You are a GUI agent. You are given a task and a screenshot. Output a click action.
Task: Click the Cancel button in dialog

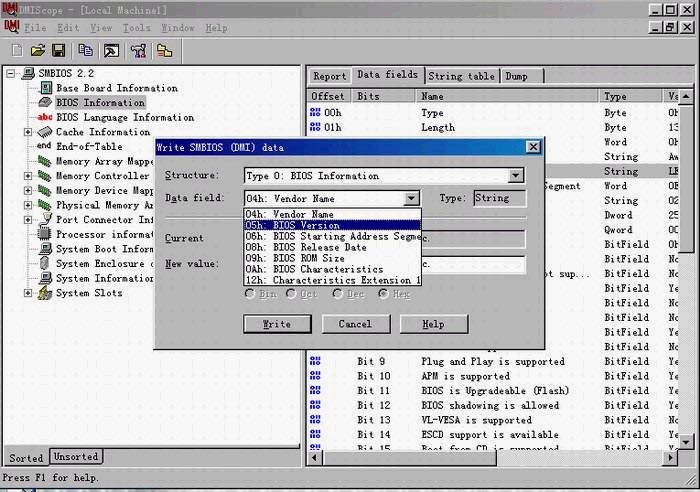(355, 324)
